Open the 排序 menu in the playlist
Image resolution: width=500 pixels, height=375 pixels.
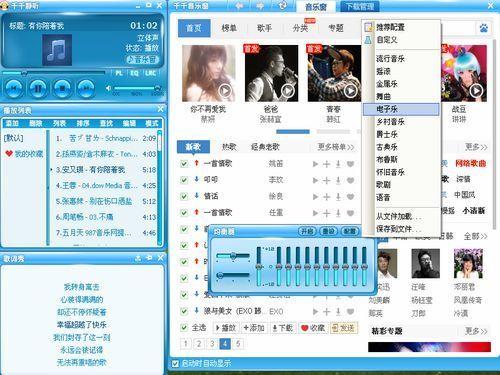(83, 123)
